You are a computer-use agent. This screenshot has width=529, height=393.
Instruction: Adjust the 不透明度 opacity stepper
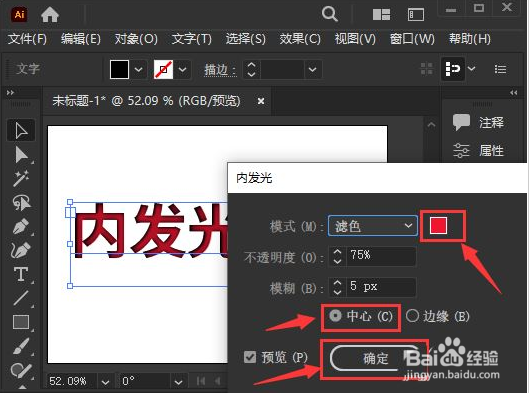point(337,257)
